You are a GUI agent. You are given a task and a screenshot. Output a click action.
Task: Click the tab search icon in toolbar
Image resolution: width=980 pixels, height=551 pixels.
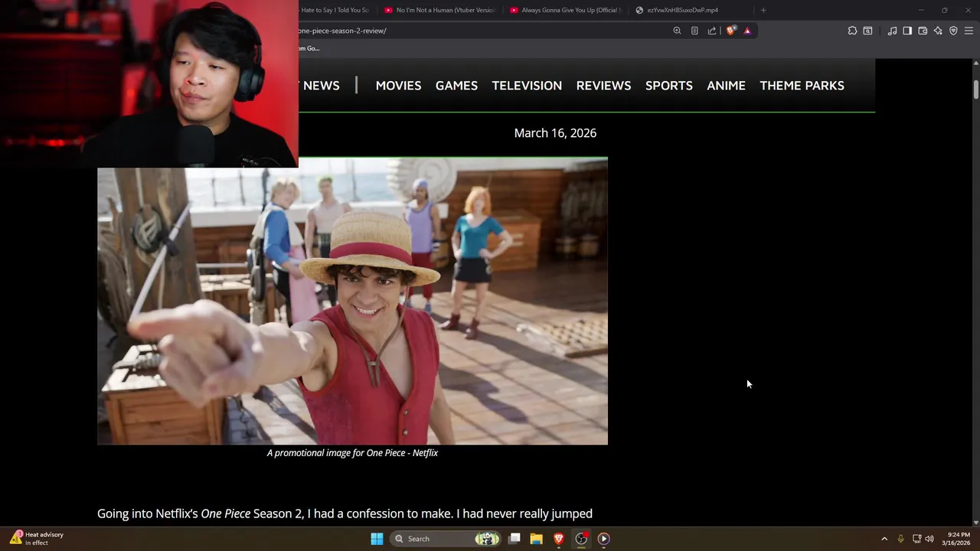[867, 31]
